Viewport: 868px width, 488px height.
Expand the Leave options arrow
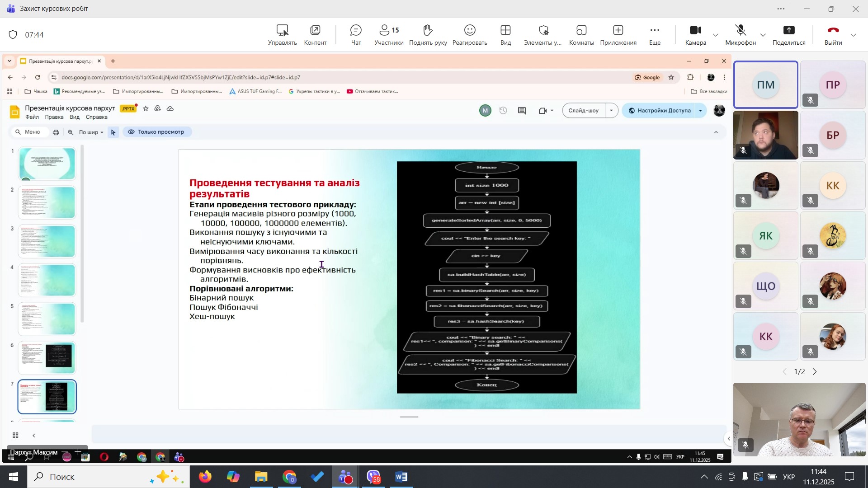point(854,35)
